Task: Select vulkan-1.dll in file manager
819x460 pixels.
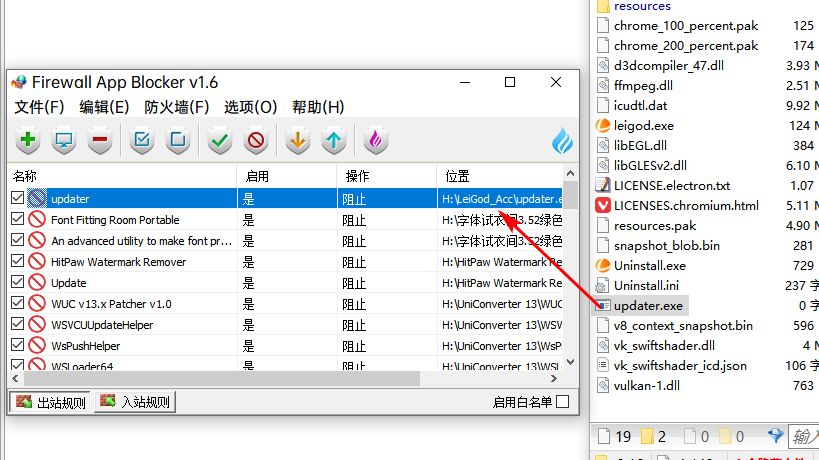Action: [647, 385]
